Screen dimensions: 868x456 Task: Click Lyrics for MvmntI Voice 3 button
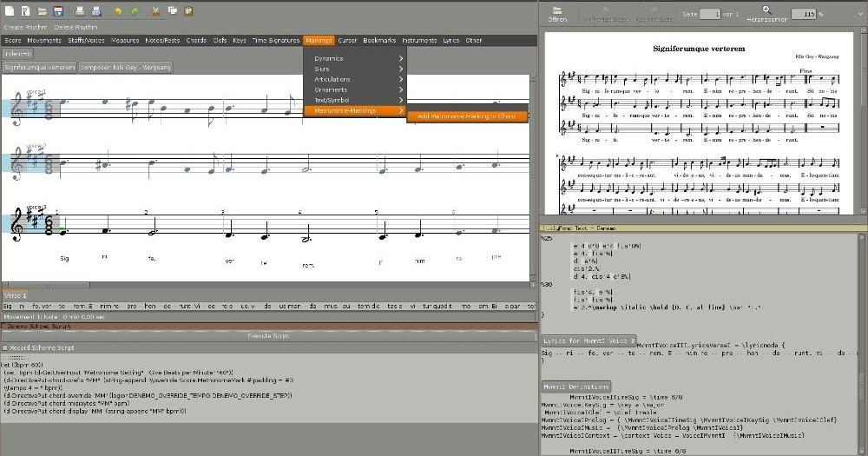click(x=589, y=340)
